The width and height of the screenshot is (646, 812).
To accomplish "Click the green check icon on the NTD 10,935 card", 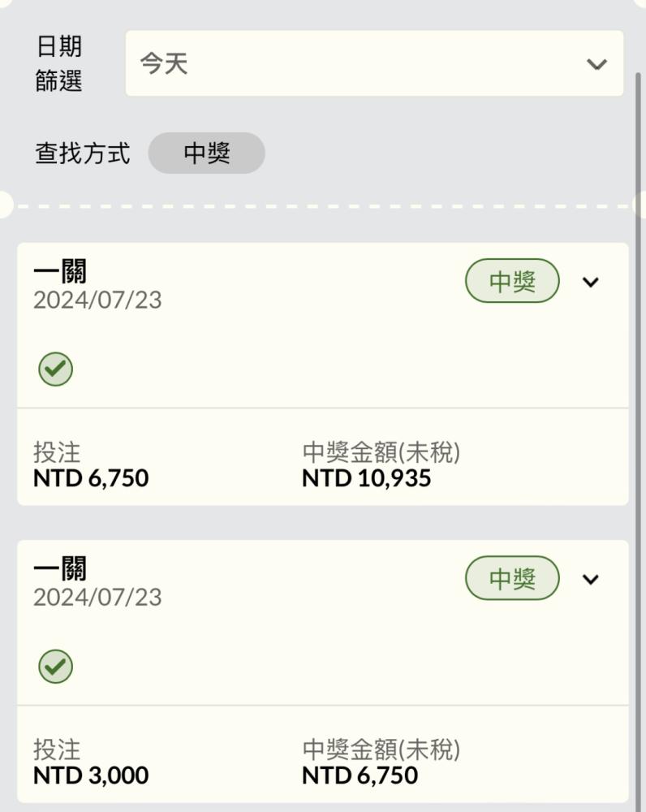I will (x=55, y=370).
